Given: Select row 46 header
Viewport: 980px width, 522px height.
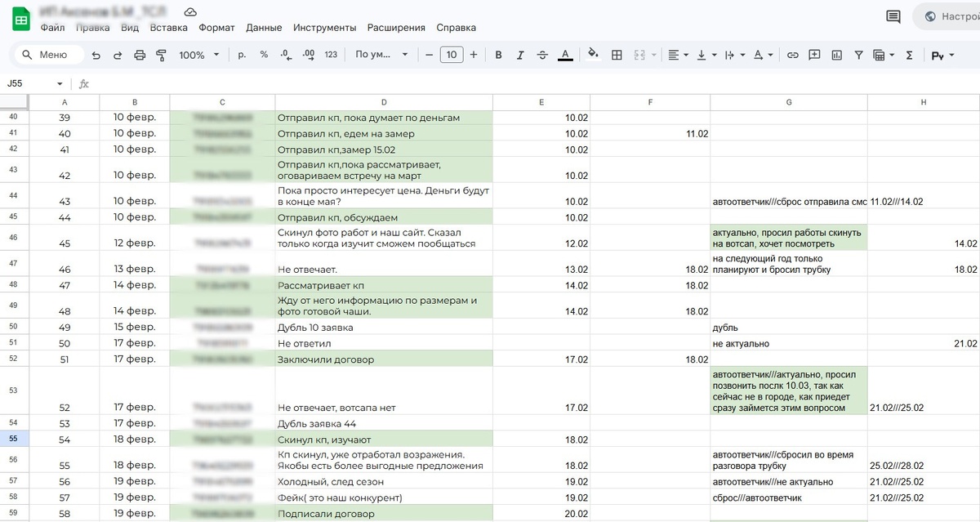Looking at the screenshot, I should [15, 237].
